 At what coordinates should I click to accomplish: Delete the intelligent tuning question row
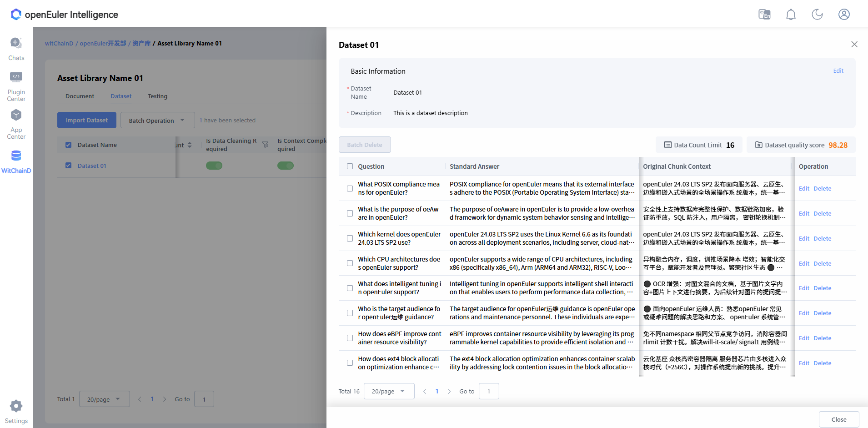click(x=822, y=288)
